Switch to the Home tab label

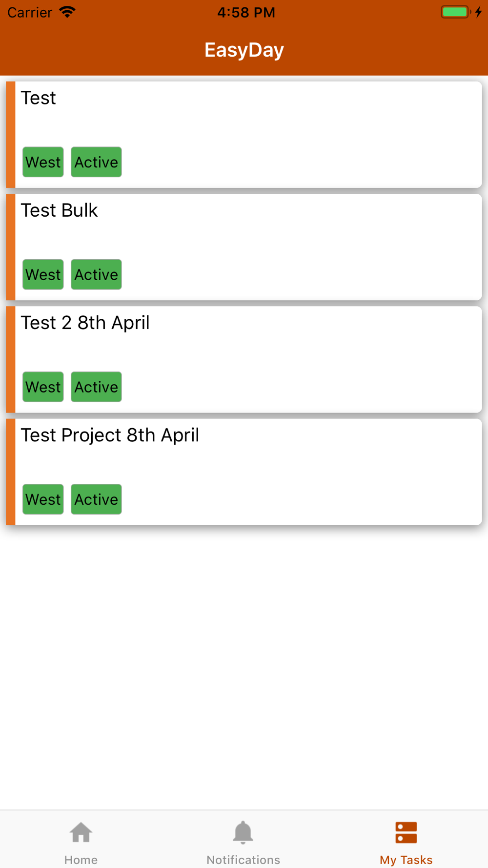click(81, 860)
